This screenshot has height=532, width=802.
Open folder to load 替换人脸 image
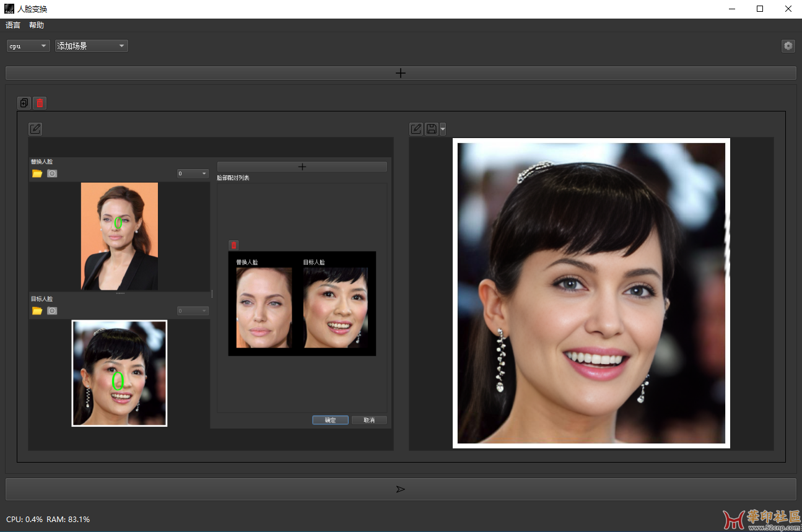[37, 173]
